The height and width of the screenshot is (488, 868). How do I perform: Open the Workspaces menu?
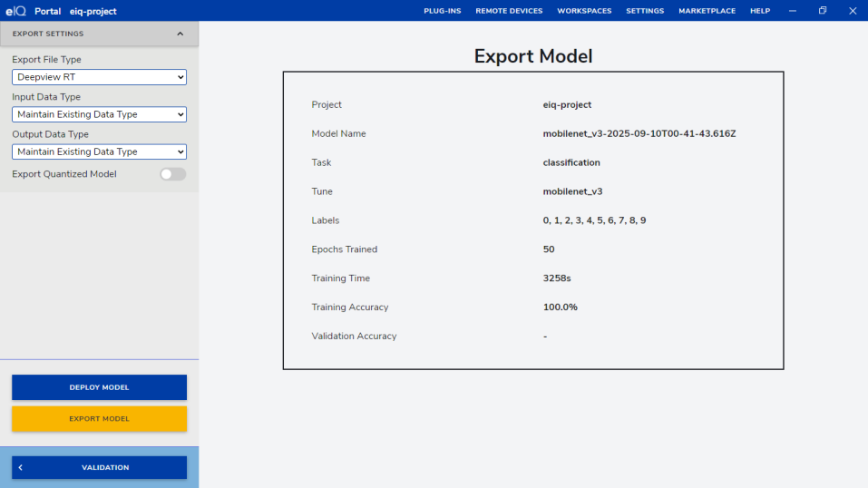[584, 11]
